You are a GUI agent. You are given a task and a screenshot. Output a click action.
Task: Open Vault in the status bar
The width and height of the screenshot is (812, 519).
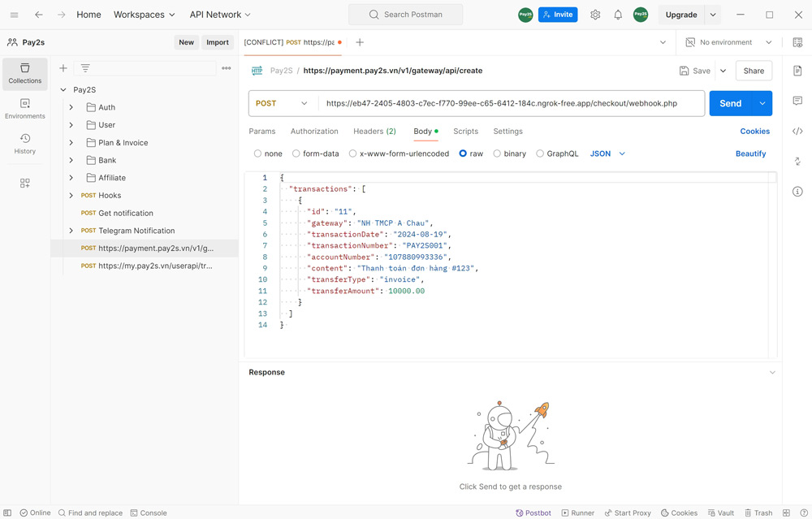721,513
